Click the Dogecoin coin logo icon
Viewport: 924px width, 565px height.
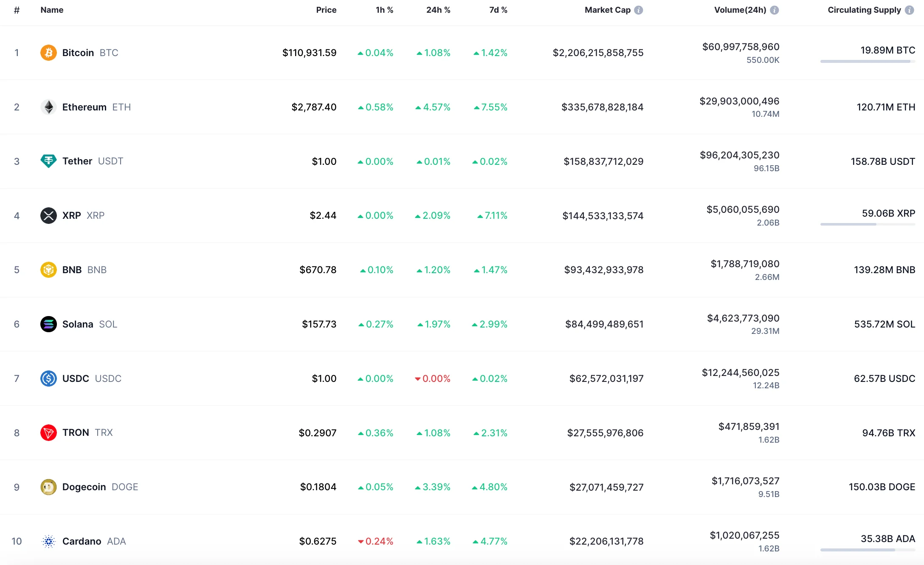click(x=48, y=487)
